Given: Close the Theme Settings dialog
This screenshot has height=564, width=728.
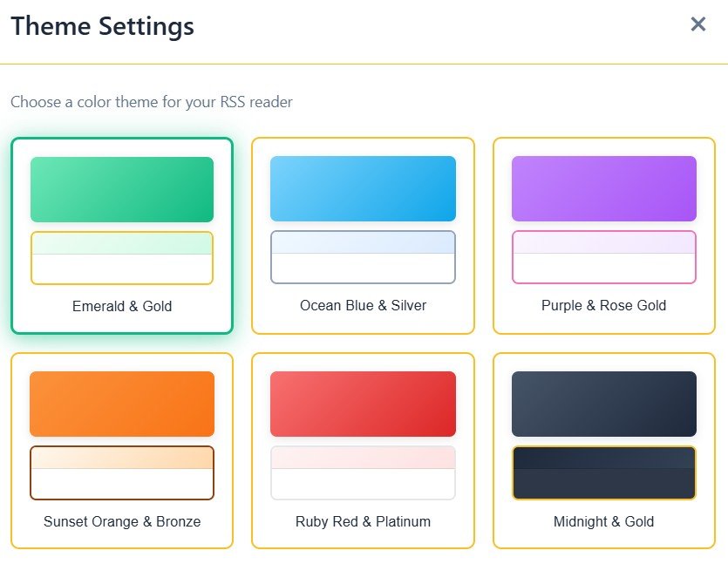Looking at the screenshot, I should (697, 24).
